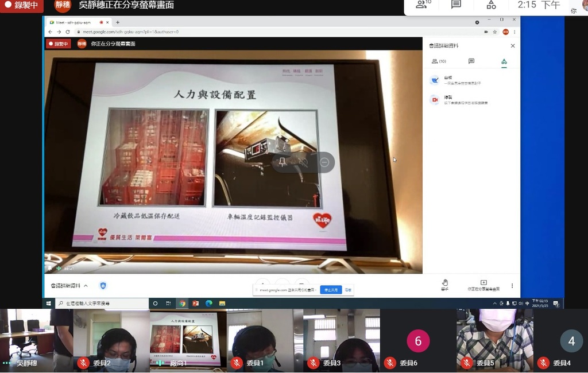This screenshot has height=373, width=588.
Task: Open the chat icon in top bar
Action: [456, 5]
